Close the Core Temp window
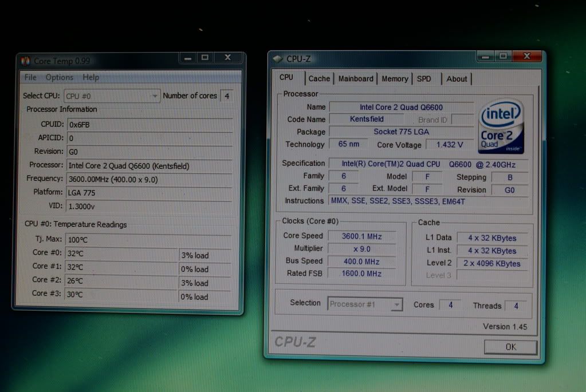This screenshot has width=586, height=392. pyautogui.click(x=227, y=57)
